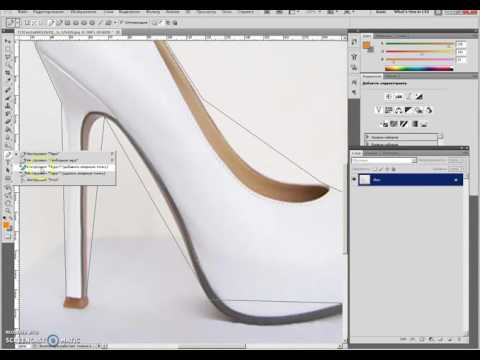Select the Eraser tool in the toolbox

coord(8,122)
